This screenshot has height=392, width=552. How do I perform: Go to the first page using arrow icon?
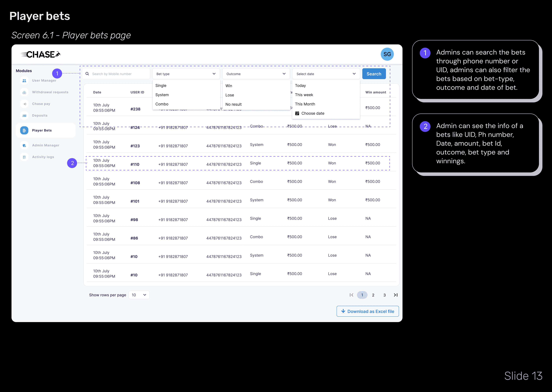point(351,295)
